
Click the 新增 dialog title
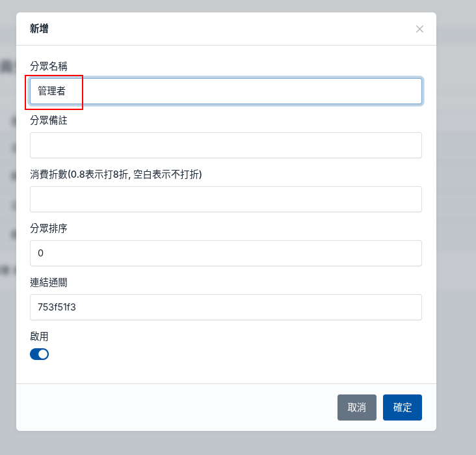39,29
